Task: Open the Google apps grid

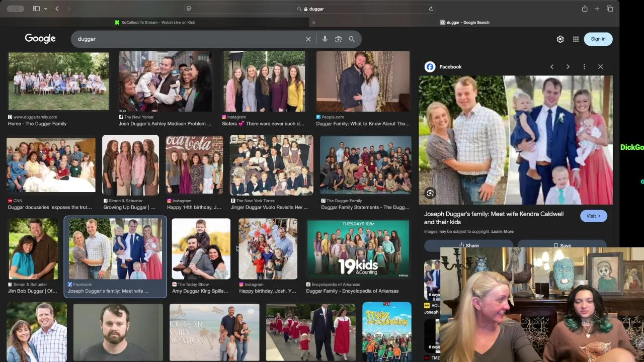Action: point(576,39)
